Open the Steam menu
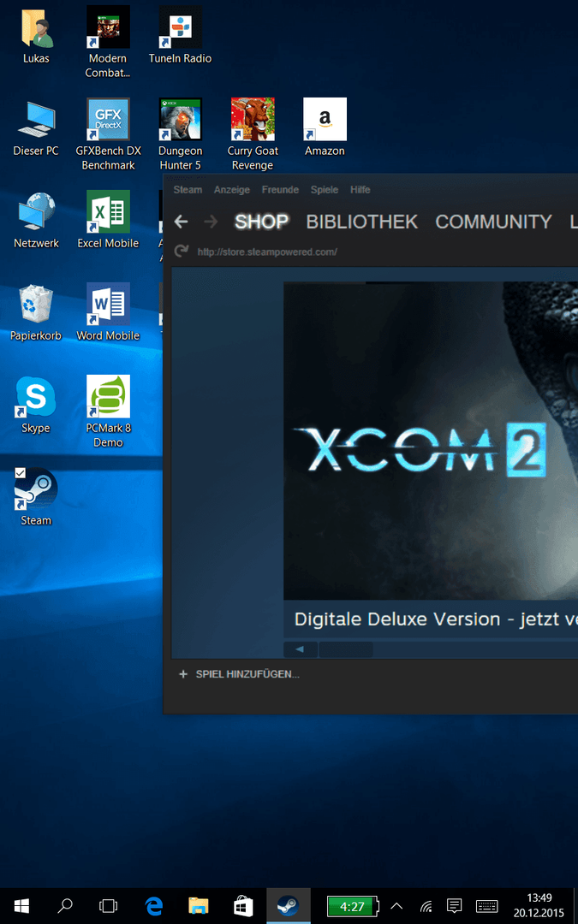The image size is (578, 924). [188, 190]
